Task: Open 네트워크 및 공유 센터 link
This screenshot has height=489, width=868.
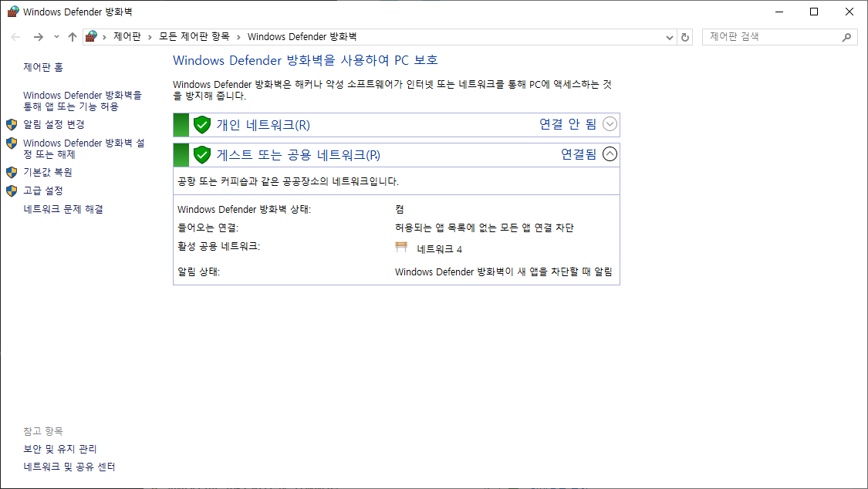Action: click(69, 467)
